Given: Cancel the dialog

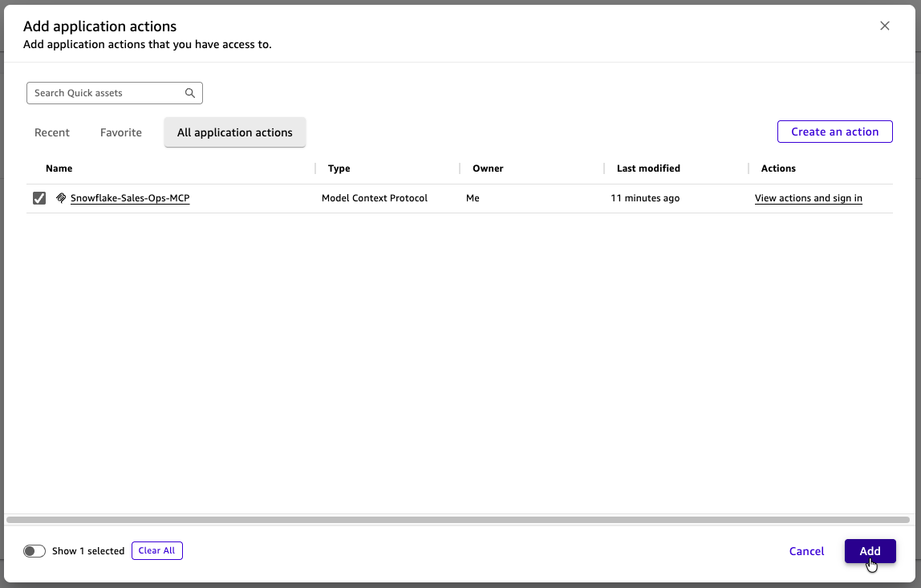Looking at the screenshot, I should coord(806,551).
